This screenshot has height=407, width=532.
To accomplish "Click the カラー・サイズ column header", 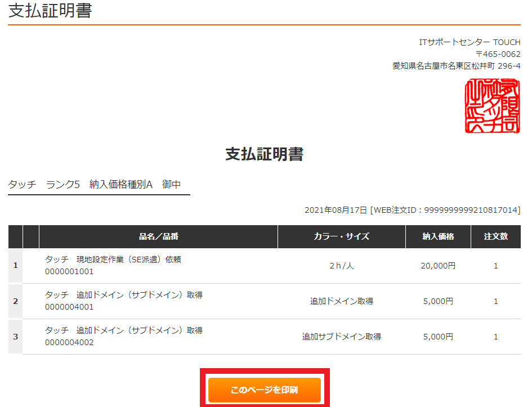I will click(x=341, y=236).
